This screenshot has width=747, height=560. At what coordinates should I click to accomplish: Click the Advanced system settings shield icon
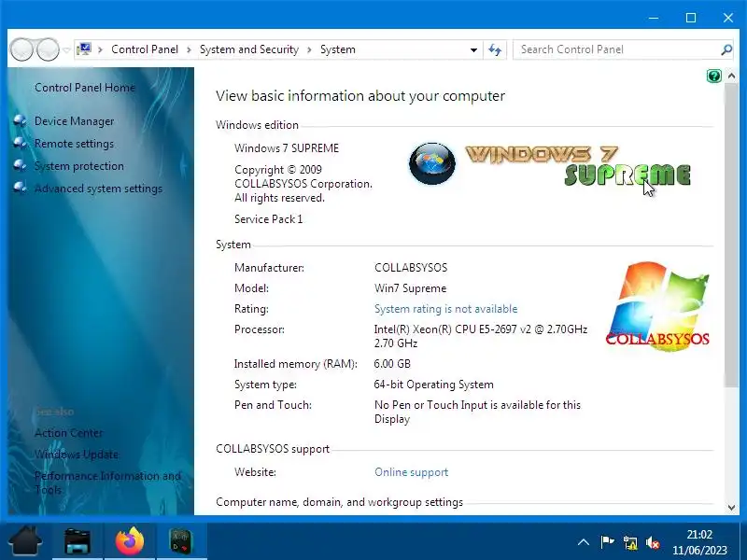20,188
